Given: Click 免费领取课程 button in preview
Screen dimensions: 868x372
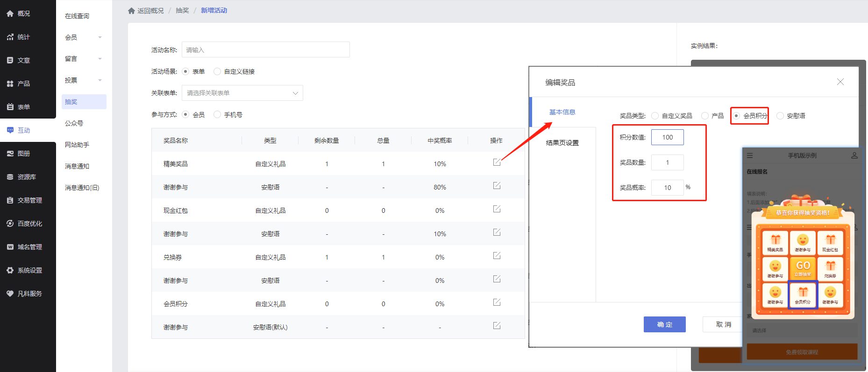Looking at the screenshot, I should [802, 352].
